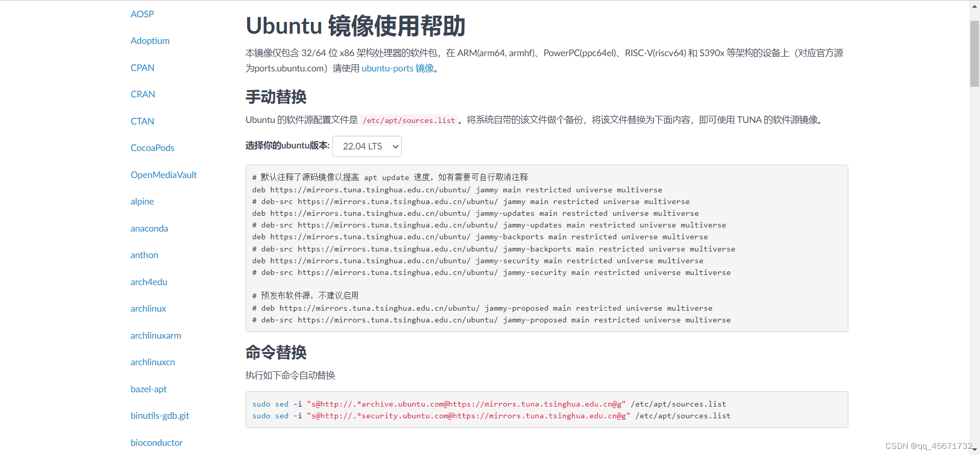Open the archlinux mirror link
This screenshot has width=980, height=455.
149,309
